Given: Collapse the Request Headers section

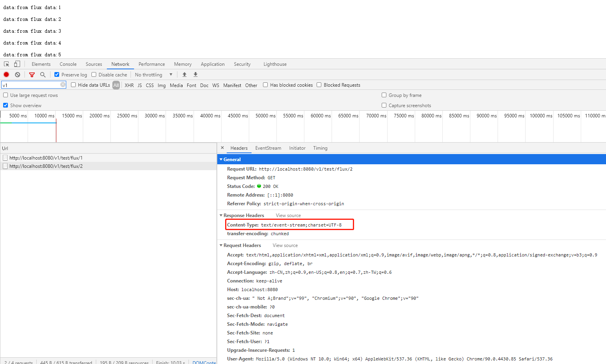Looking at the screenshot, I should [221, 245].
